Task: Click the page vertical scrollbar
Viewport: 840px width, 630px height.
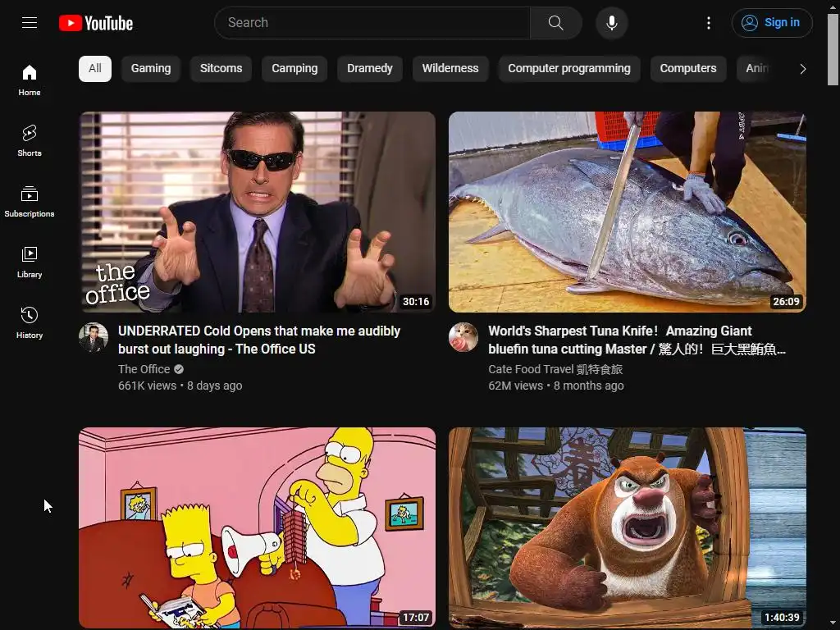Action: pyautogui.click(x=833, y=49)
